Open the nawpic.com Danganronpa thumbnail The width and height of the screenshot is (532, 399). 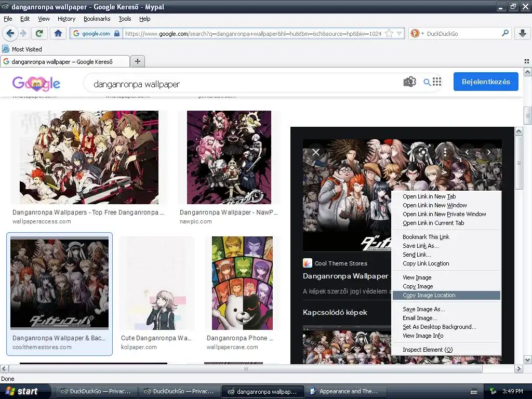click(x=229, y=157)
